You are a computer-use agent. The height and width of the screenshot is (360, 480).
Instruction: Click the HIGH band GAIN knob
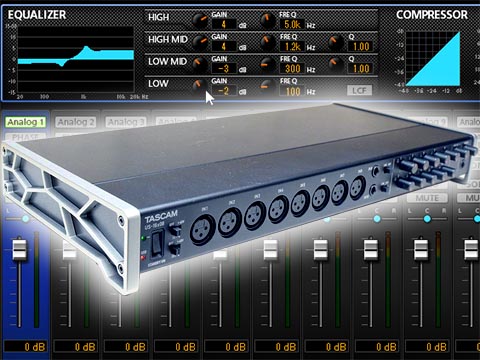click(x=200, y=21)
